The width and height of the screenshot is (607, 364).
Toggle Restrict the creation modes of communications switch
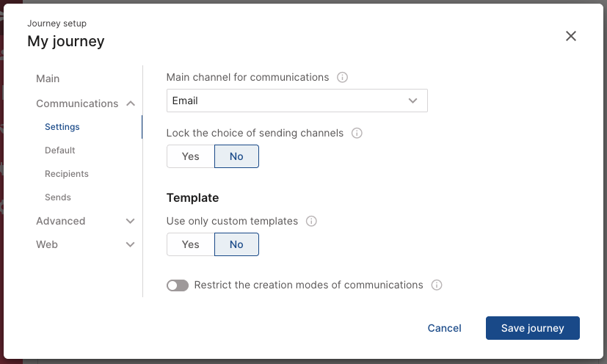pyautogui.click(x=178, y=285)
